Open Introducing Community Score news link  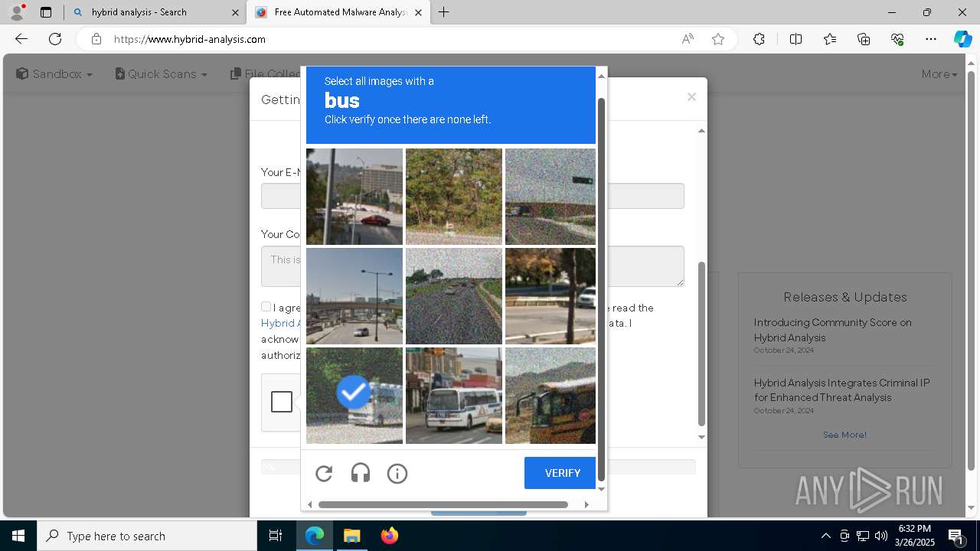832,330
